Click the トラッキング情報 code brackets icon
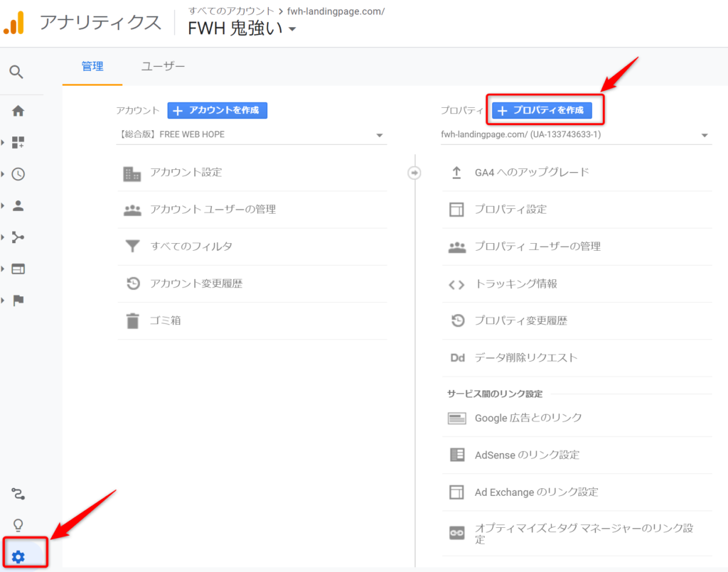The height and width of the screenshot is (572, 728). point(456,284)
